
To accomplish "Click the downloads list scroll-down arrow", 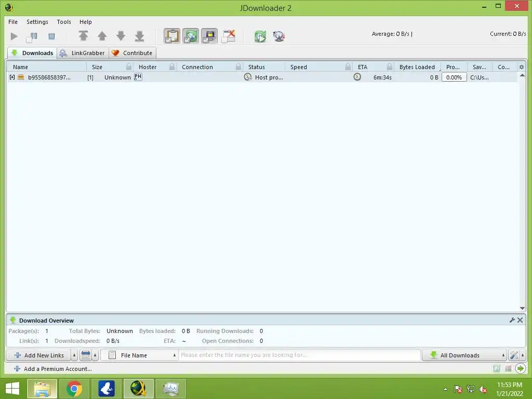I will 522,308.
